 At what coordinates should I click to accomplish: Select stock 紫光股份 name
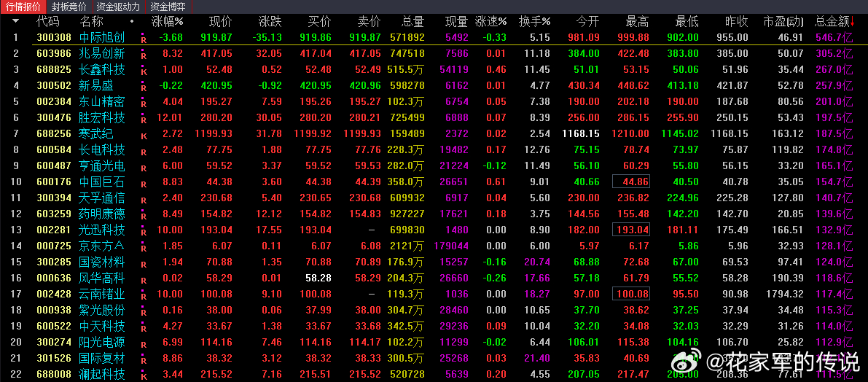(x=103, y=310)
